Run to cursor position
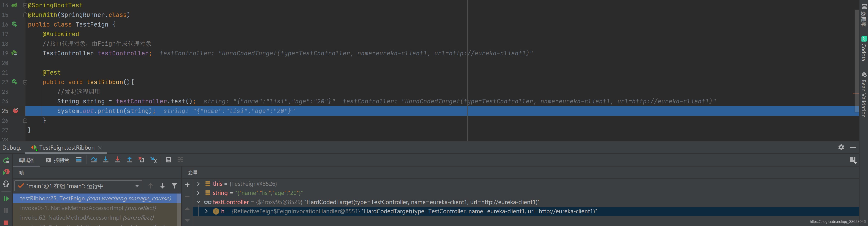This screenshot has height=226, width=868. tap(154, 160)
